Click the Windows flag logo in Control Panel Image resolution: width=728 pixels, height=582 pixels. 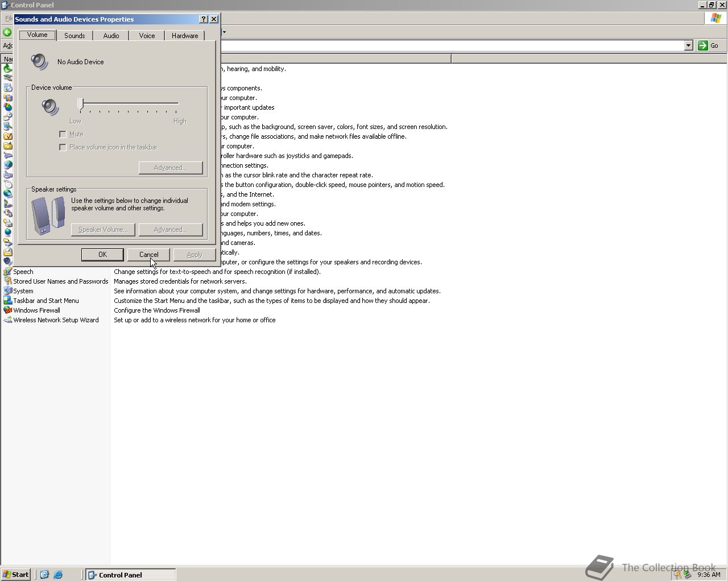pyautogui.click(x=716, y=18)
